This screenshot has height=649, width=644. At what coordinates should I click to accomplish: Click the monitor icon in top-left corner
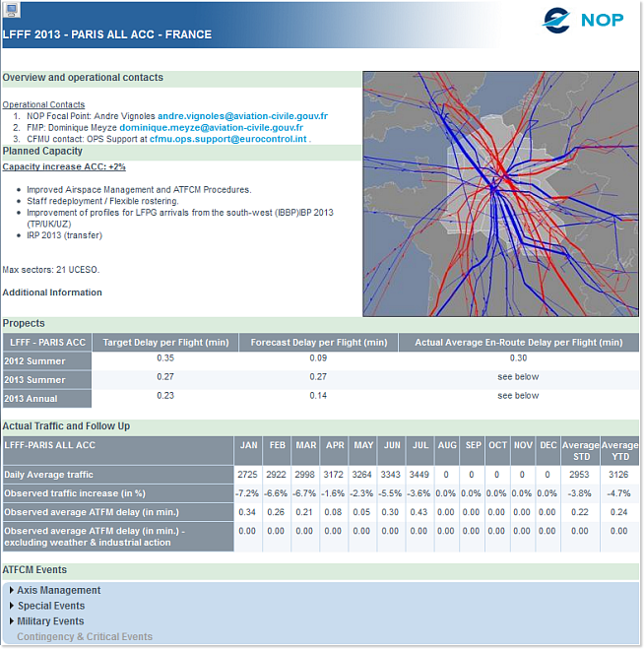(10, 10)
